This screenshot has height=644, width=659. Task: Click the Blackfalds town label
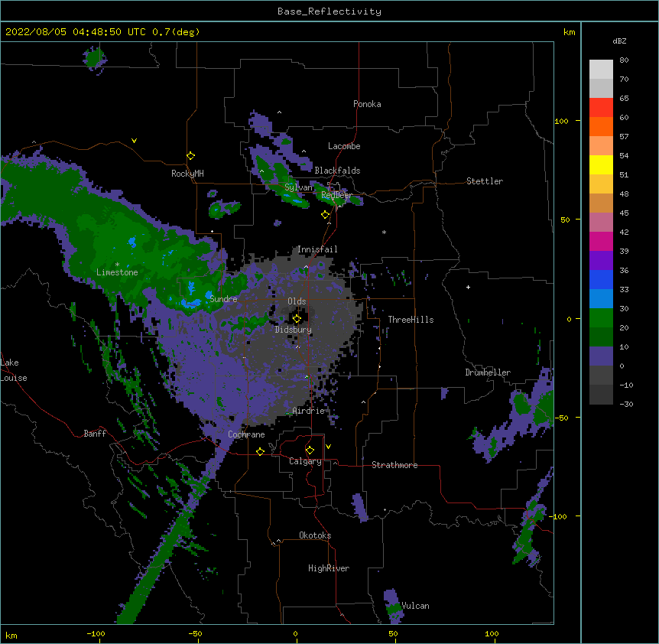point(337,171)
